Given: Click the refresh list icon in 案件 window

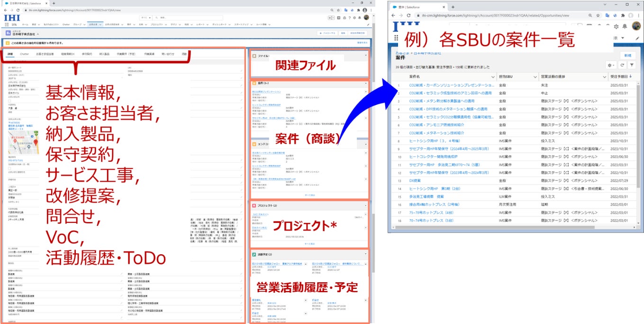Looking at the screenshot, I should 621,65.
